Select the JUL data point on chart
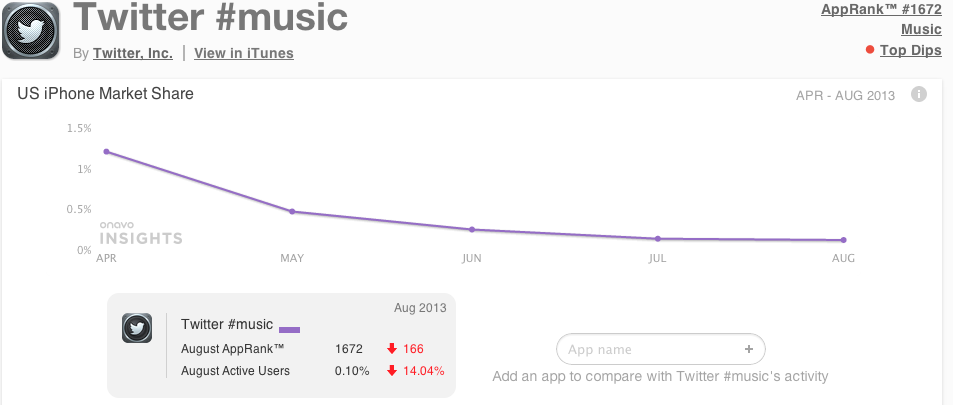This screenshot has width=953, height=405. pyautogui.click(x=657, y=238)
